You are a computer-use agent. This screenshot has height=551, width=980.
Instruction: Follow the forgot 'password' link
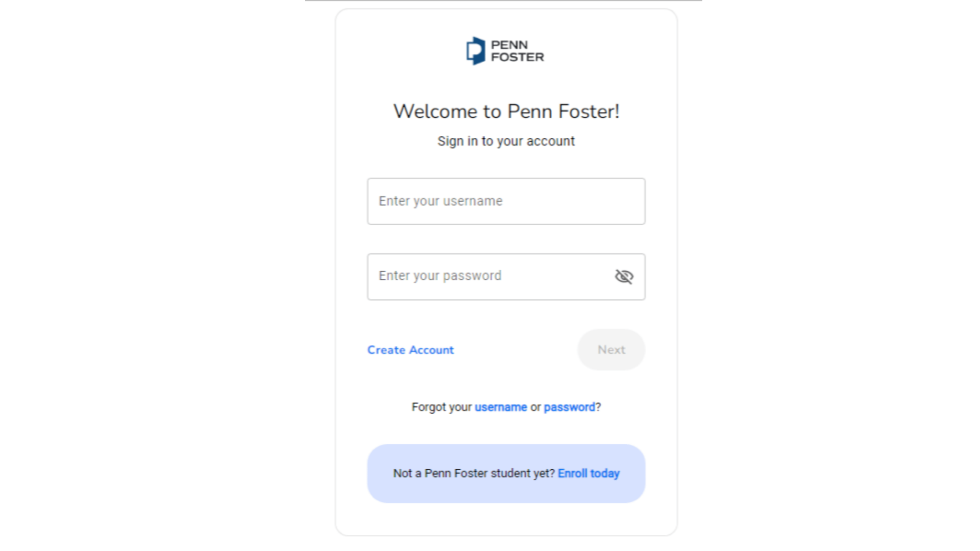[569, 407]
